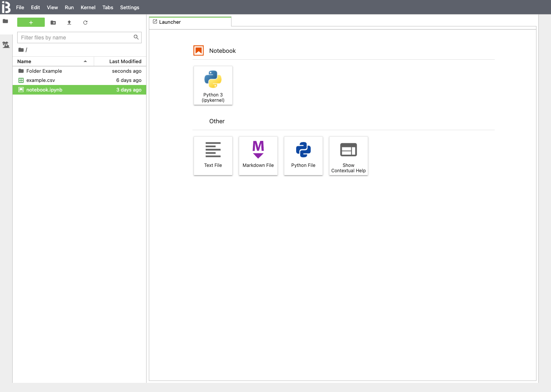This screenshot has height=392, width=551.
Task: Launch a Python 3 ipykernel notebook
Action: [213, 85]
